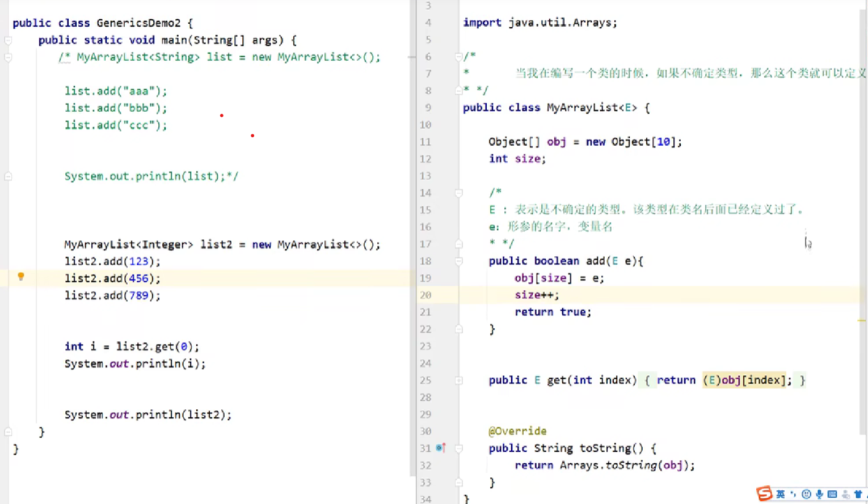Open the dimmed Sogou toolbox icon
This screenshot has width=868, height=504.
click(x=845, y=494)
